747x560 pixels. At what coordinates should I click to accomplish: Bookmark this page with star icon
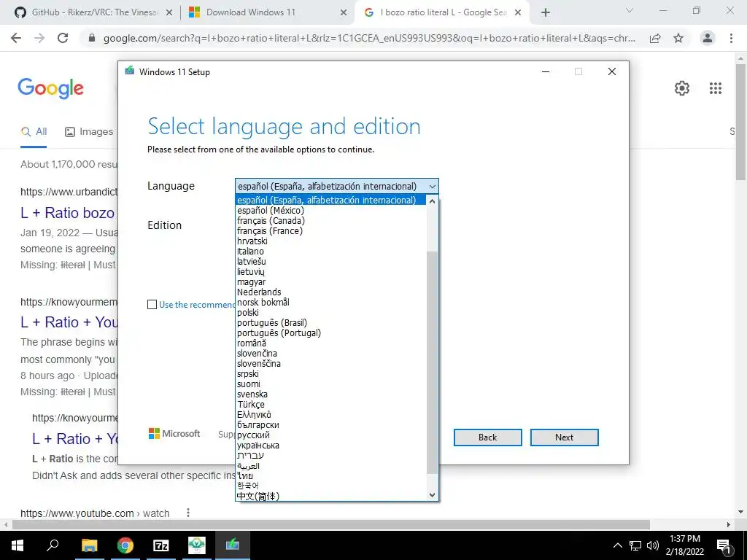(x=678, y=38)
